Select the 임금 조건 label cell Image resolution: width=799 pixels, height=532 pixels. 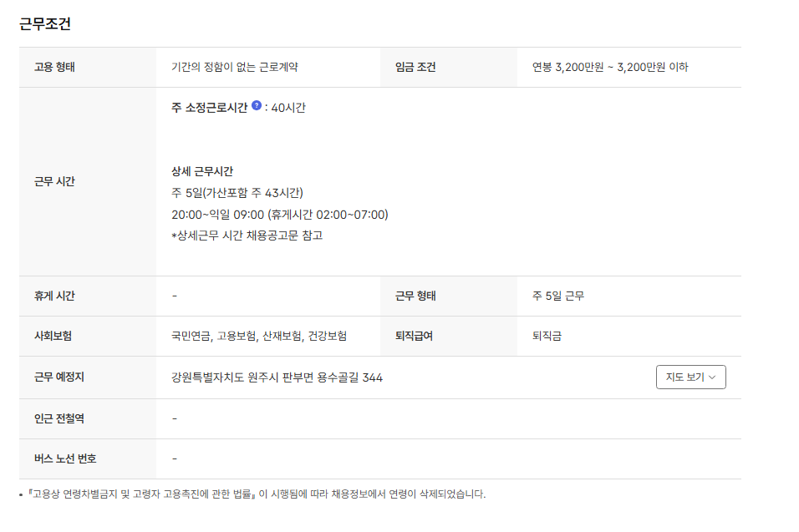tap(415, 68)
